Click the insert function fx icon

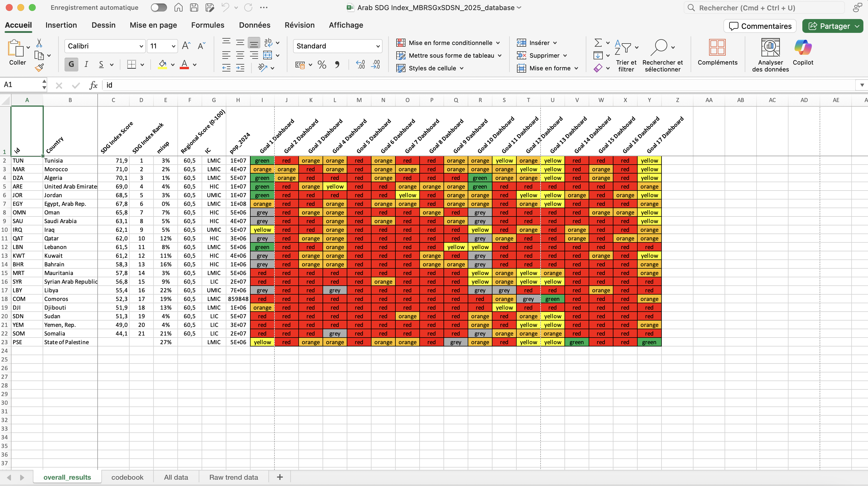[x=93, y=85]
